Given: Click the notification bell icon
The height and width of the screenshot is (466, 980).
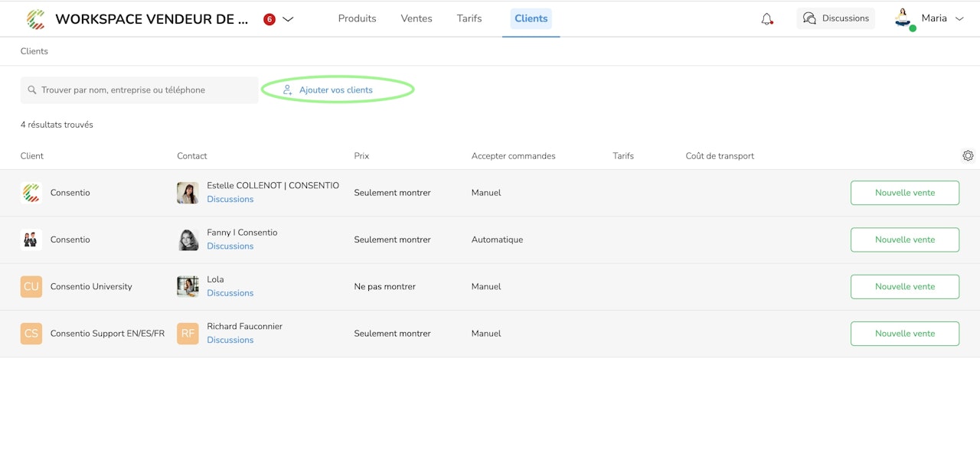Looking at the screenshot, I should pyautogui.click(x=766, y=19).
